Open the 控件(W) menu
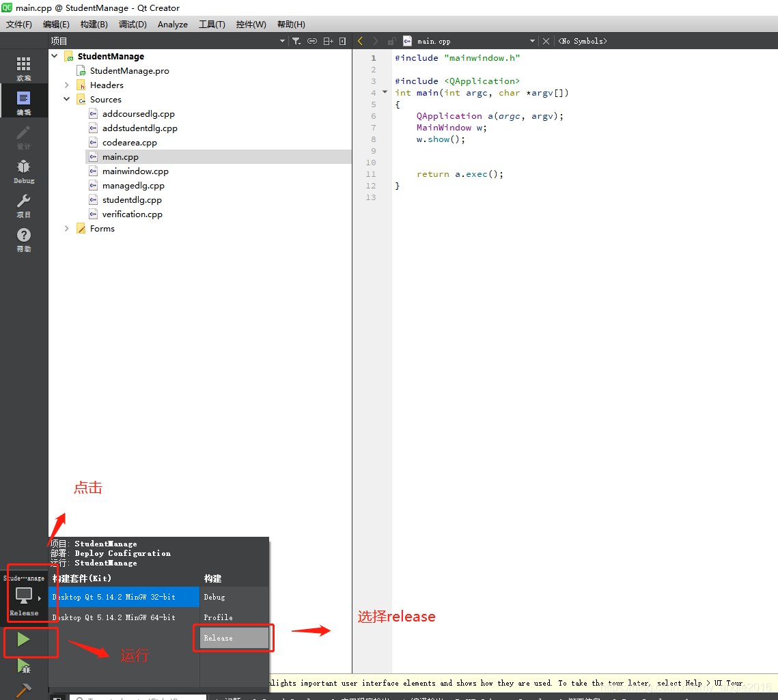The width and height of the screenshot is (778, 700). pyautogui.click(x=251, y=25)
